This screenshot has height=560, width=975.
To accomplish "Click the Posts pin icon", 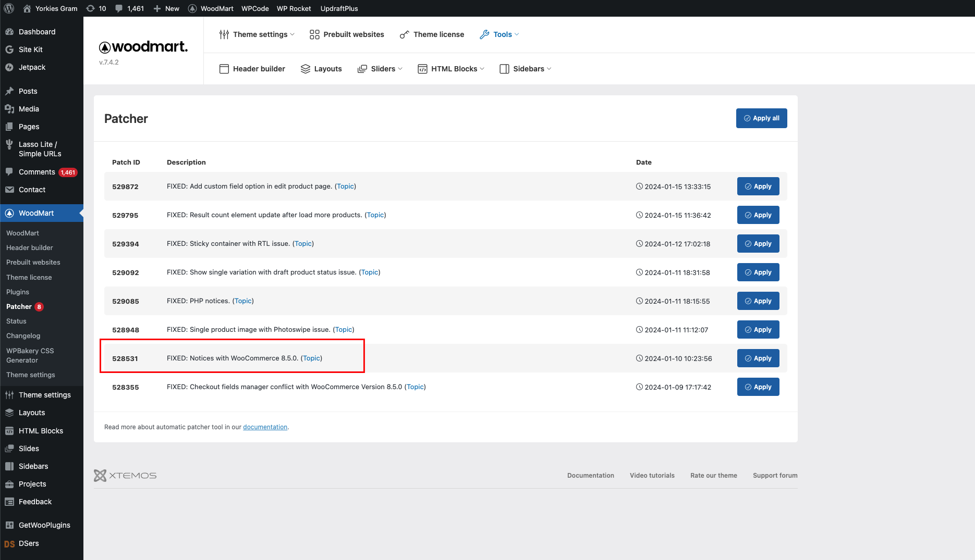I will tap(9, 91).
